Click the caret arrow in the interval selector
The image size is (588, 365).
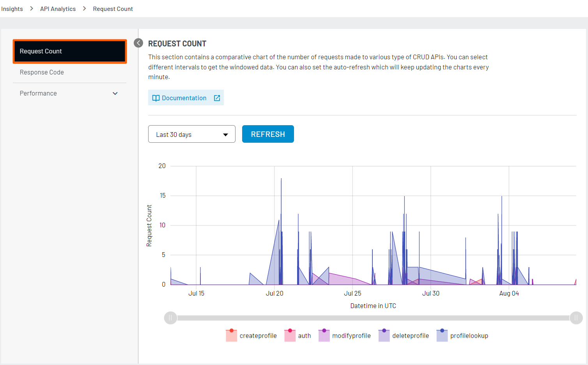(x=225, y=134)
